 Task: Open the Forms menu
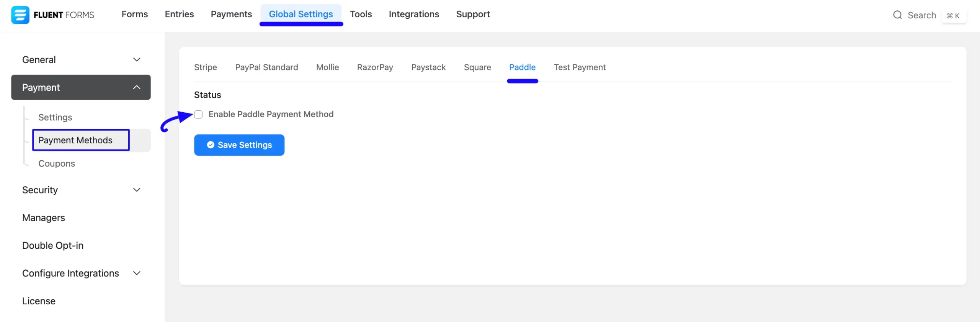(x=135, y=14)
